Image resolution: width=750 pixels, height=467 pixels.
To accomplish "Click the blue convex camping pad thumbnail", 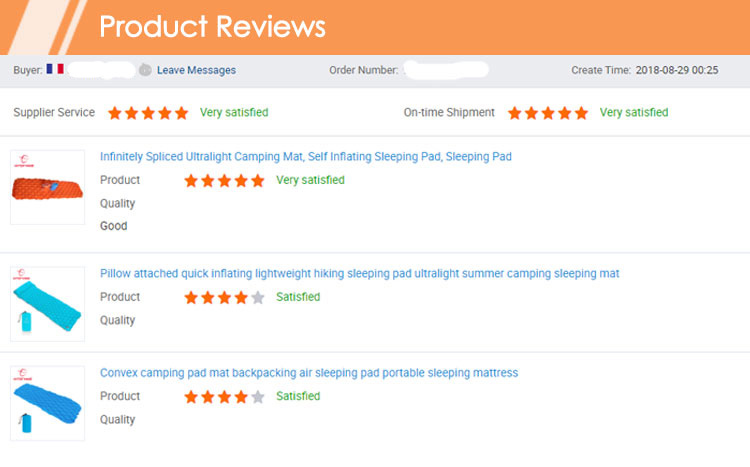I will coord(47,403).
